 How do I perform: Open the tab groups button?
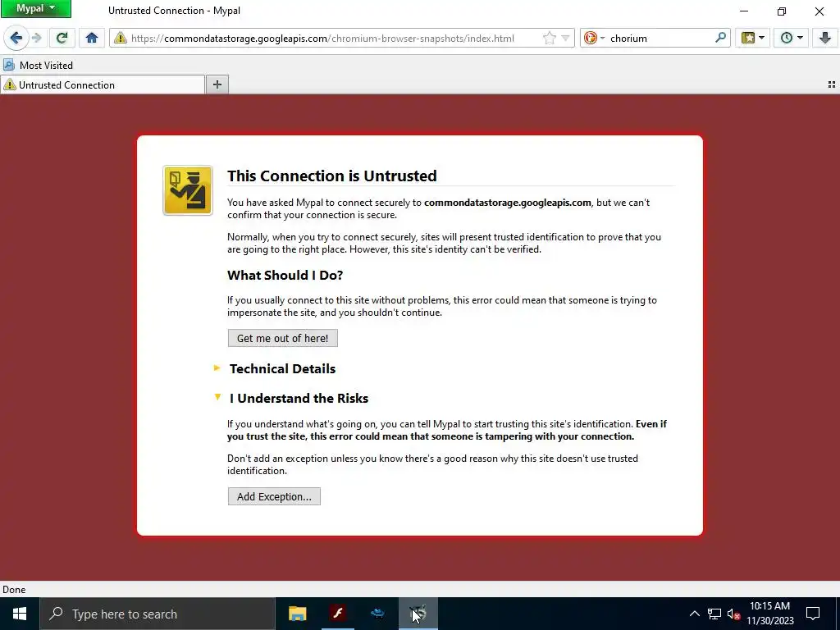coord(832,84)
